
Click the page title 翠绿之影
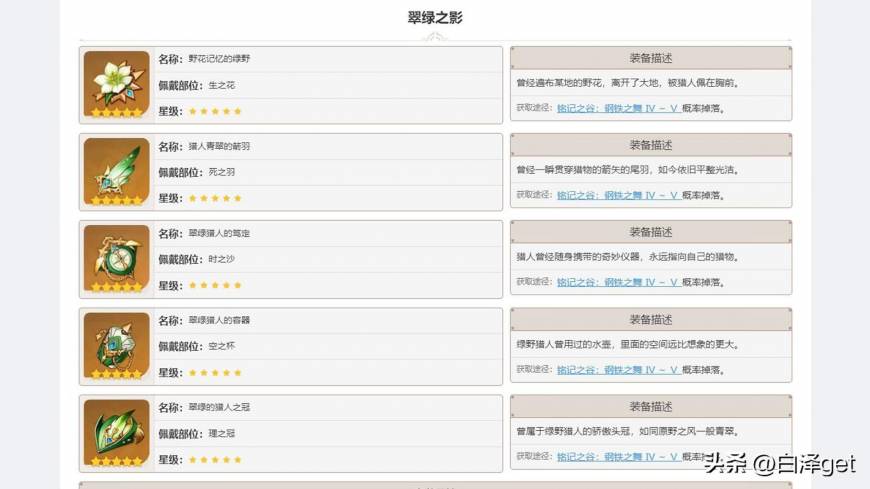pos(435,18)
